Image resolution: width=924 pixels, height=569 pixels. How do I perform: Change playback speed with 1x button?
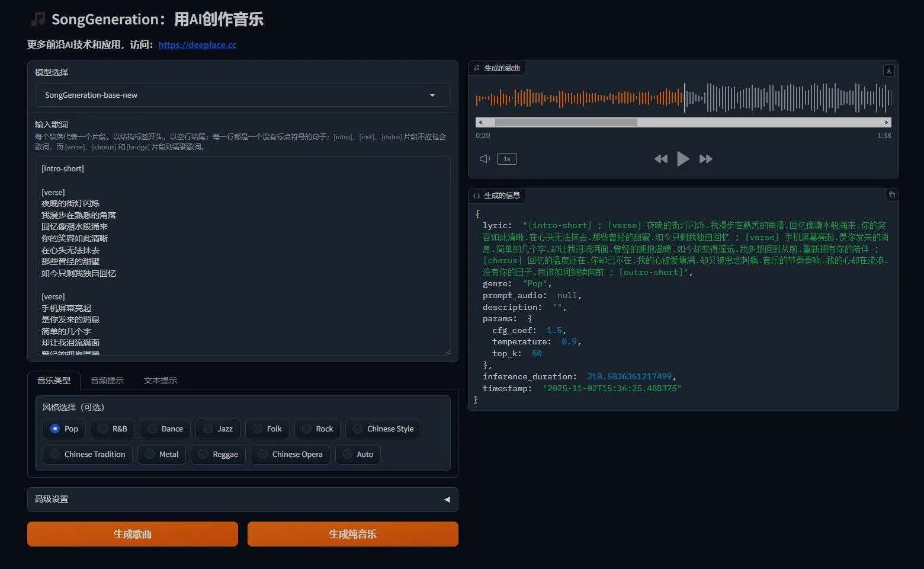tap(506, 159)
